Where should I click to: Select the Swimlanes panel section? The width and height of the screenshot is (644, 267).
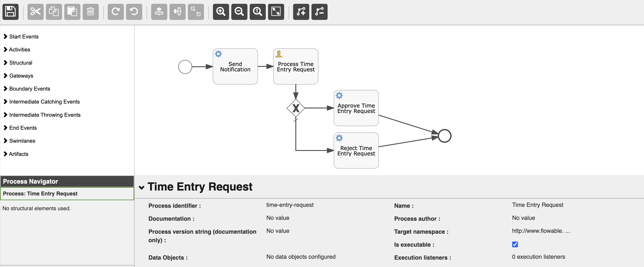point(21,141)
